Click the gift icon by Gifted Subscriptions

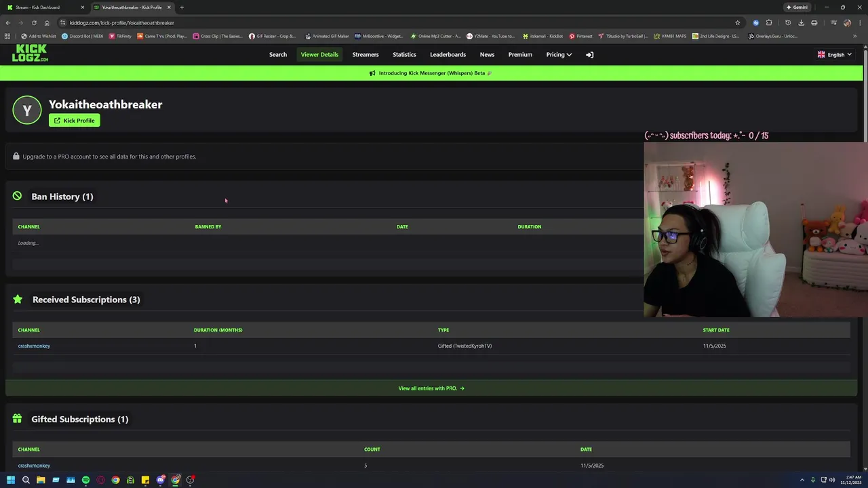click(17, 419)
